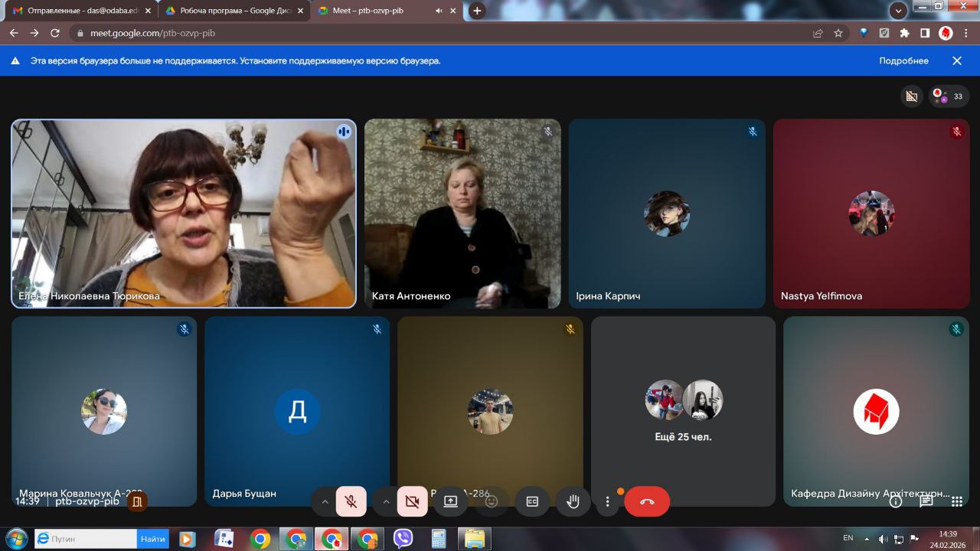980x551 pixels.
Task: Click the red leave call button
Action: point(647,501)
